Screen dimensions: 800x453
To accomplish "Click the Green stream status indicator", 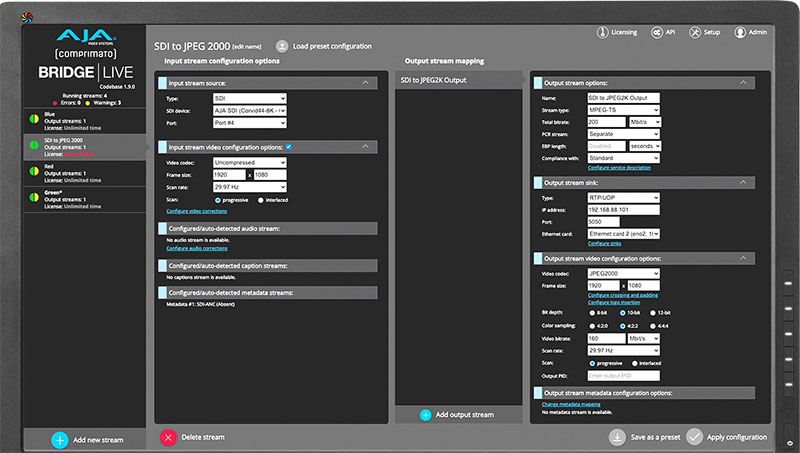I will (34, 197).
